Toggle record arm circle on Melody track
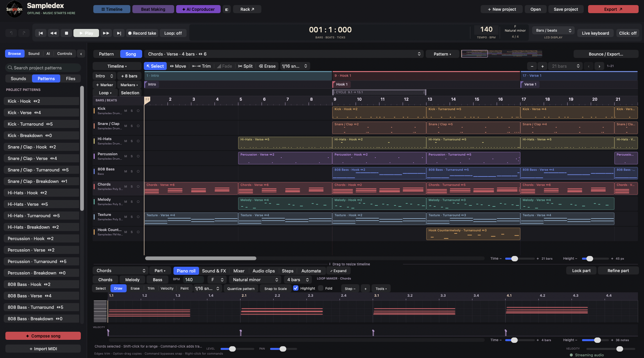The image size is (644, 358). (138, 202)
